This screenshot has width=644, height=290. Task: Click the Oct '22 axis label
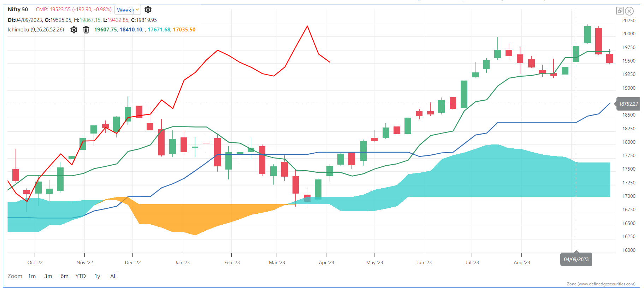pos(35,262)
